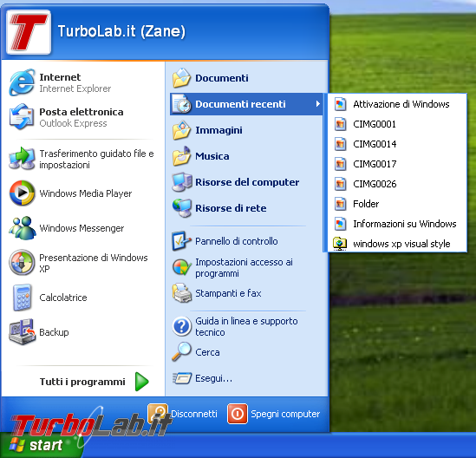Image resolution: width=476 pixels, height=458 pixels.
Task: Click the Stampanti e fax printer icon
Action: (x=181, y=293)
